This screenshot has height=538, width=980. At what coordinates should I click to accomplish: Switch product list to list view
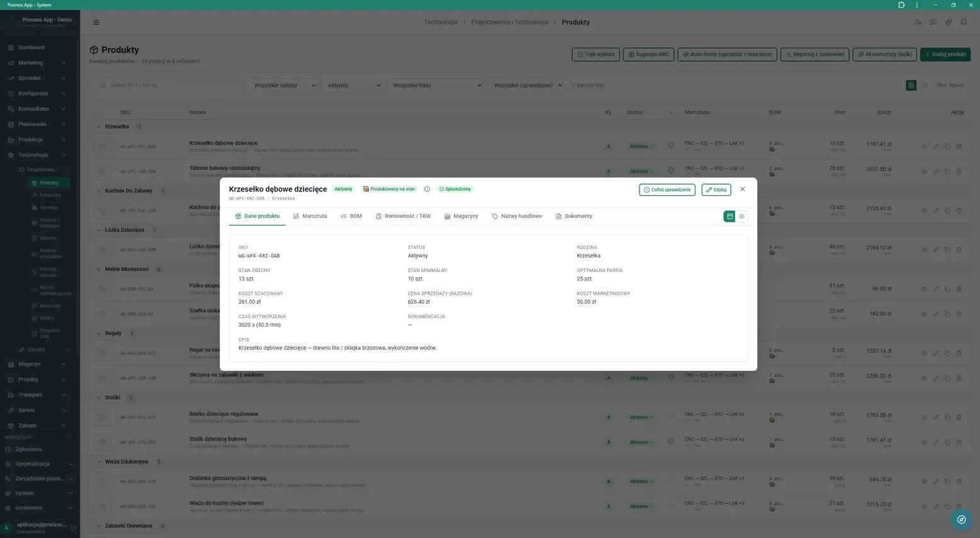(925, 85)
